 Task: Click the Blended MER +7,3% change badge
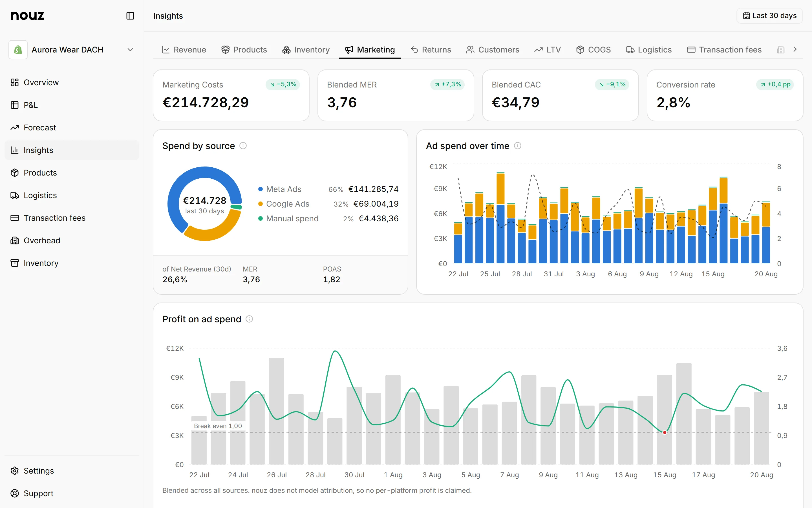(447, 84)
